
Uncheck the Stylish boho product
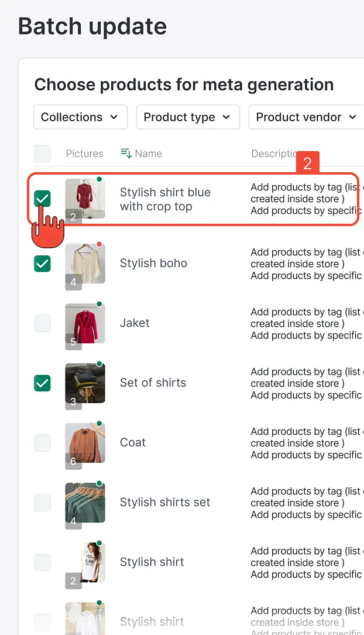pos(42,263)
